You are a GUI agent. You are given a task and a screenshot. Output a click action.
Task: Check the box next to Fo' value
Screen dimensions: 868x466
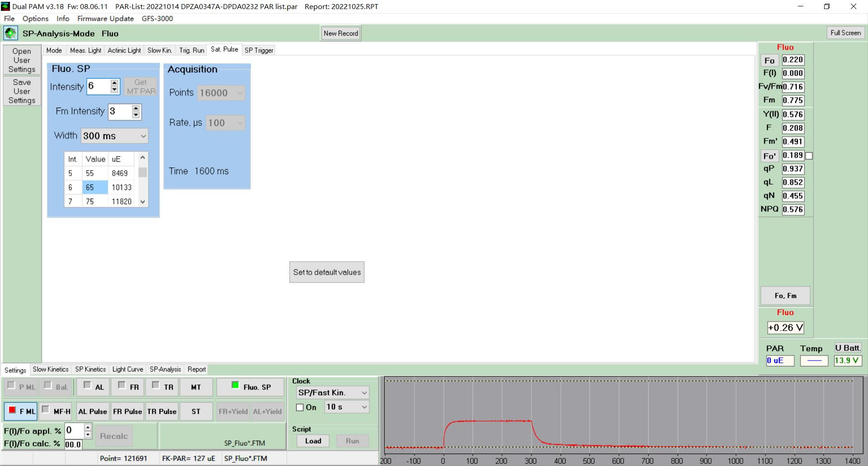click(x=809, y=156)
